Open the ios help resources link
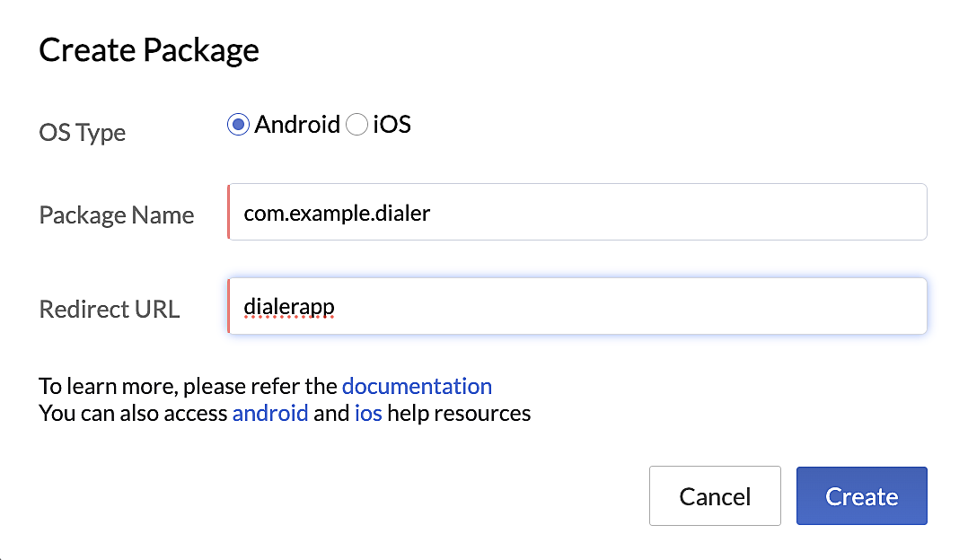 (368, 414)
